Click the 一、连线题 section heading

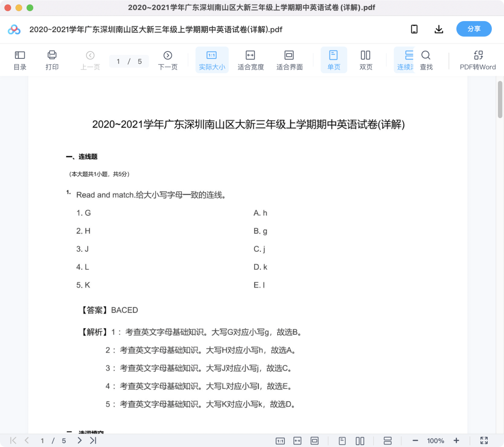82,157
